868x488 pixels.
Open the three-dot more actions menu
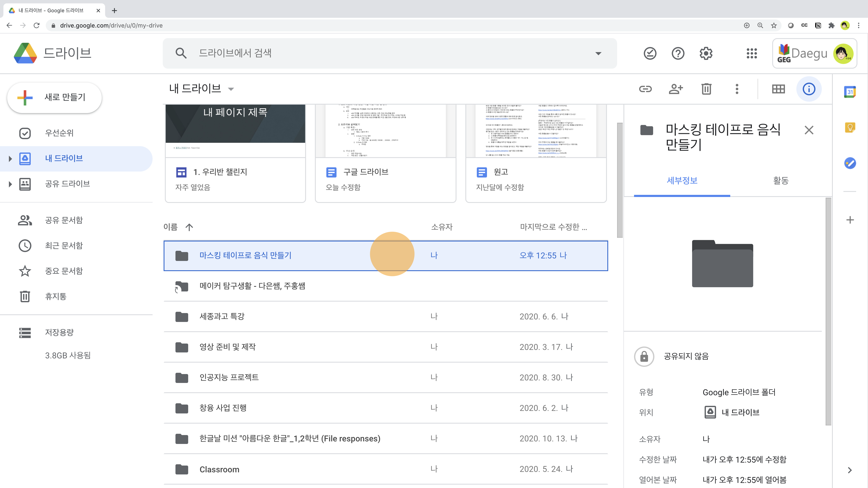coord(737,89)
